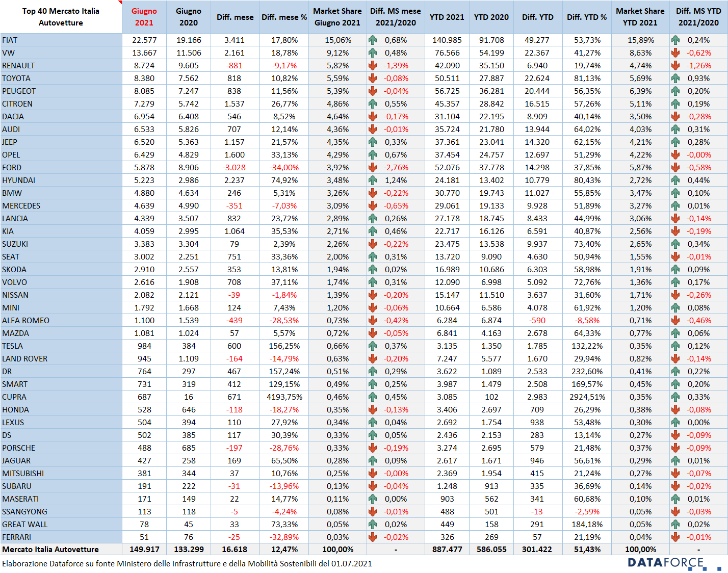Select the Market Share YTD 2021 header

point(640,17)
